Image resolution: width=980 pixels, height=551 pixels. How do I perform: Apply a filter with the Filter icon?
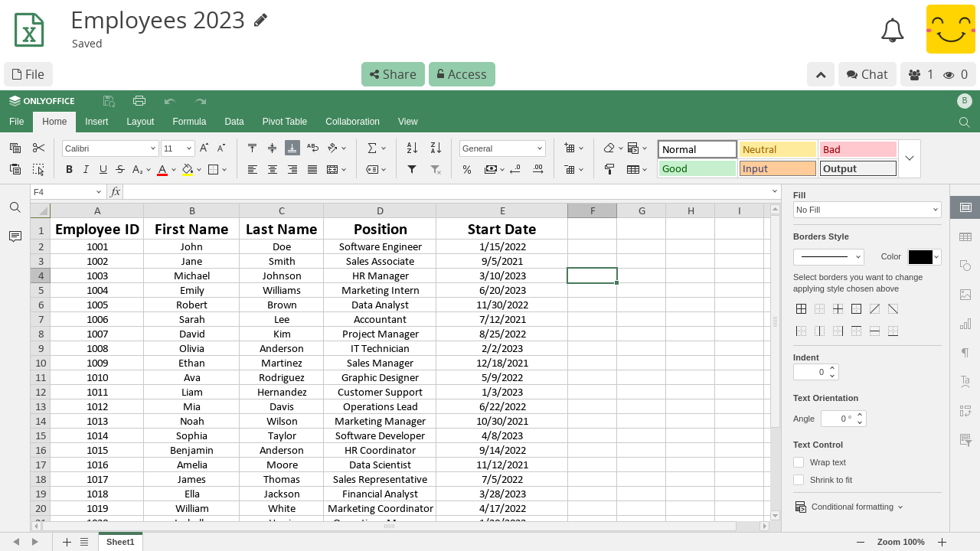412,169
